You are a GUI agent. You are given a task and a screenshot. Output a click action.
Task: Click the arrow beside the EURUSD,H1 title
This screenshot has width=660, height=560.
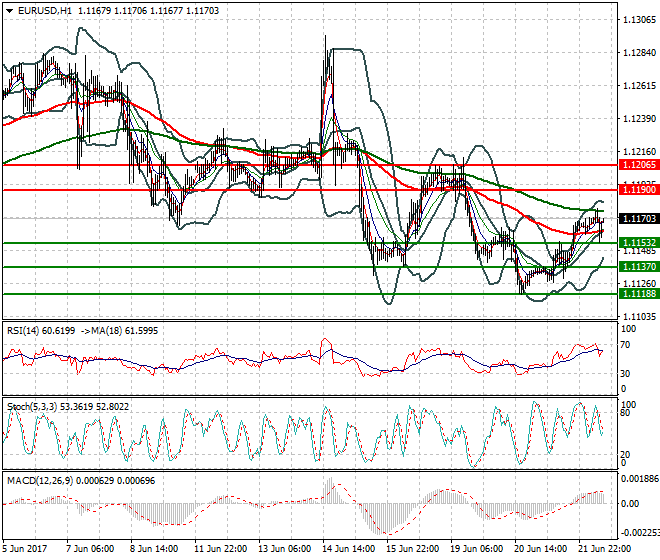tap(7, 10)
